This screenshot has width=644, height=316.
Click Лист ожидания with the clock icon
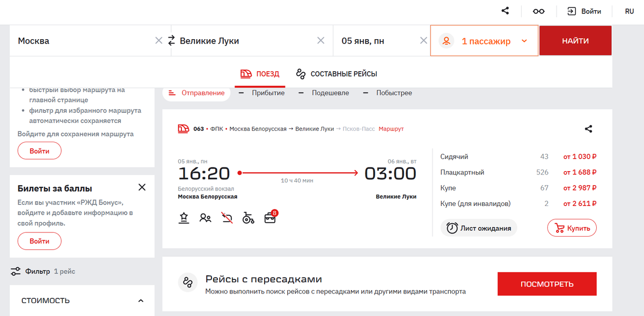click(478, 227)
